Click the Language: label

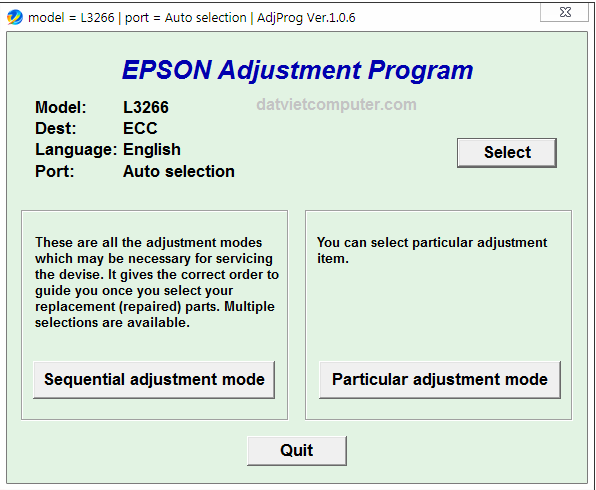pos(76,150)
